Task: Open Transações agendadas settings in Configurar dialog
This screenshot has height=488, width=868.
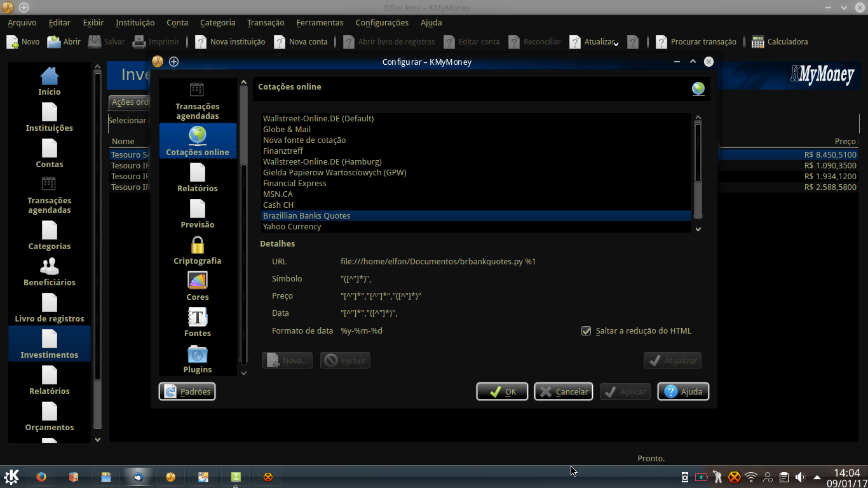Action: coord(198,101)
